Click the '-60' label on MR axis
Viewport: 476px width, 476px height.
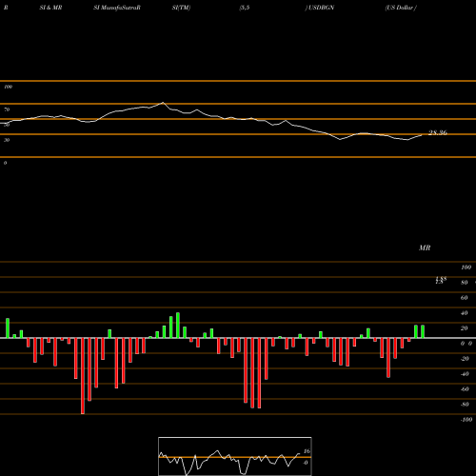465,389
